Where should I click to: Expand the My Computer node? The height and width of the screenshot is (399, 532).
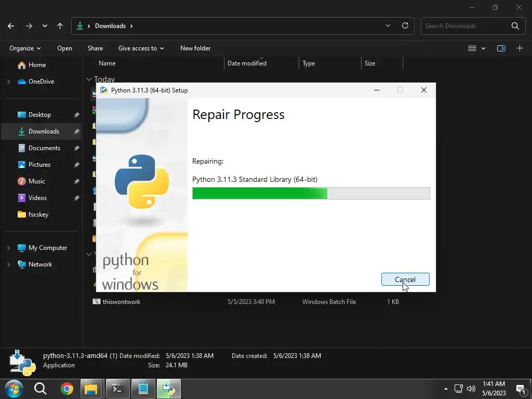8,248
